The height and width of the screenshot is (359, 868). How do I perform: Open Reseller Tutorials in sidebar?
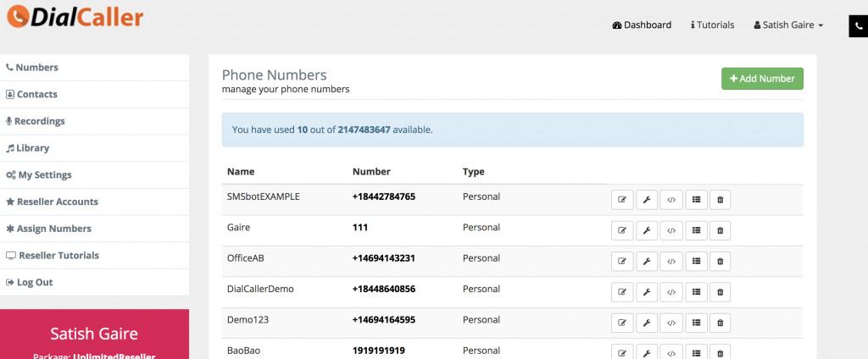[x=95, y=256]
